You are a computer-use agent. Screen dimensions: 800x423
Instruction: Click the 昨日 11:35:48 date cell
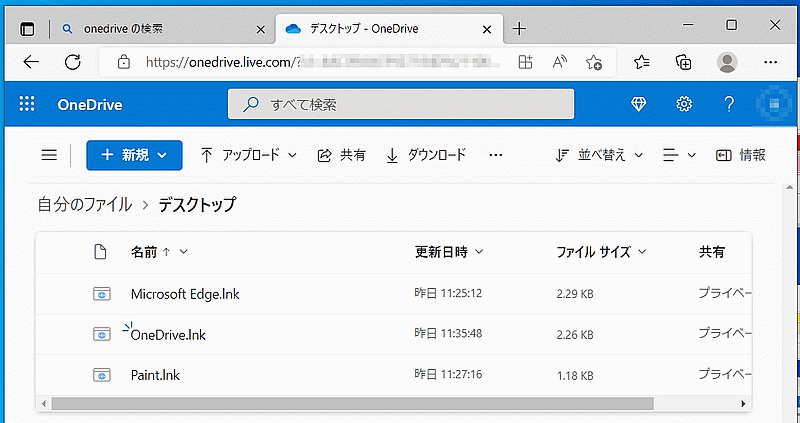pos(448,334)
